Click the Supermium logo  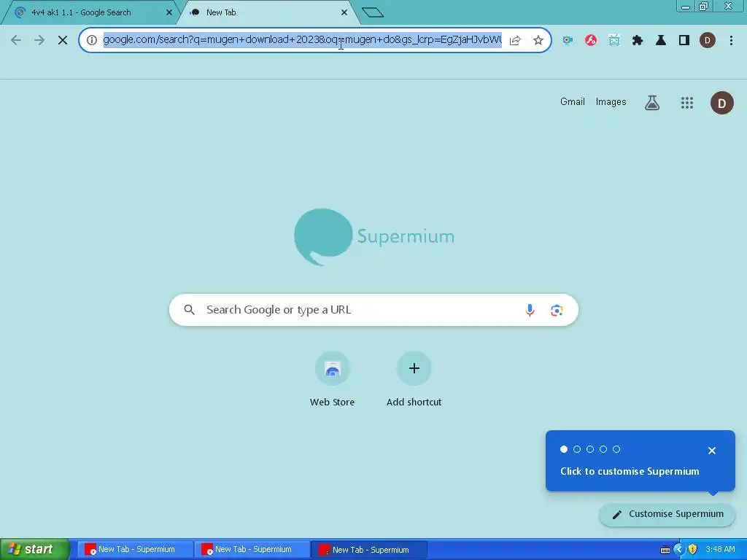[374, 237]
